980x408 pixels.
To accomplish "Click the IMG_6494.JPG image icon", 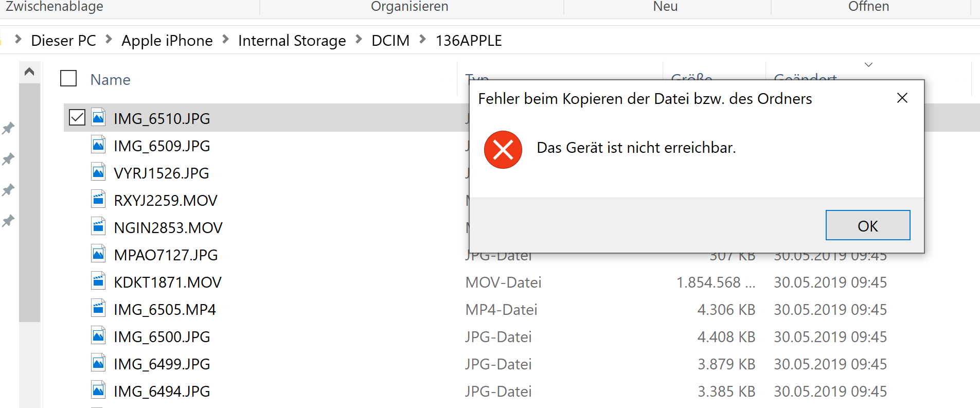I will click(98, 391).
